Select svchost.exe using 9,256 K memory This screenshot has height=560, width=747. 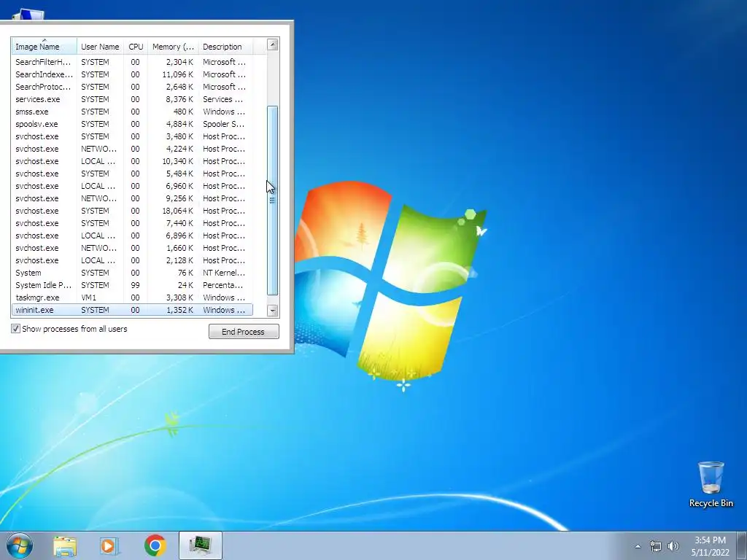point(132,198)
